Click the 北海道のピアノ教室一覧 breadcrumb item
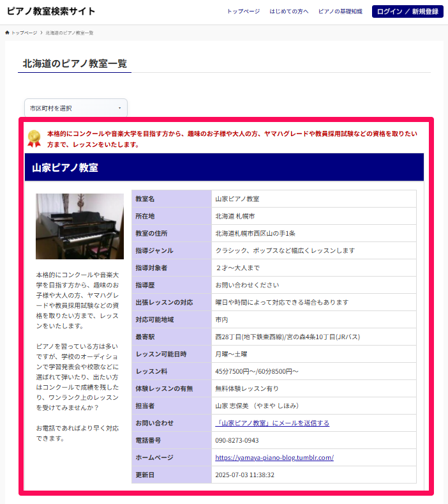This screenshot has height=504, width=448. pyautogui.click(x=70, y=32)
